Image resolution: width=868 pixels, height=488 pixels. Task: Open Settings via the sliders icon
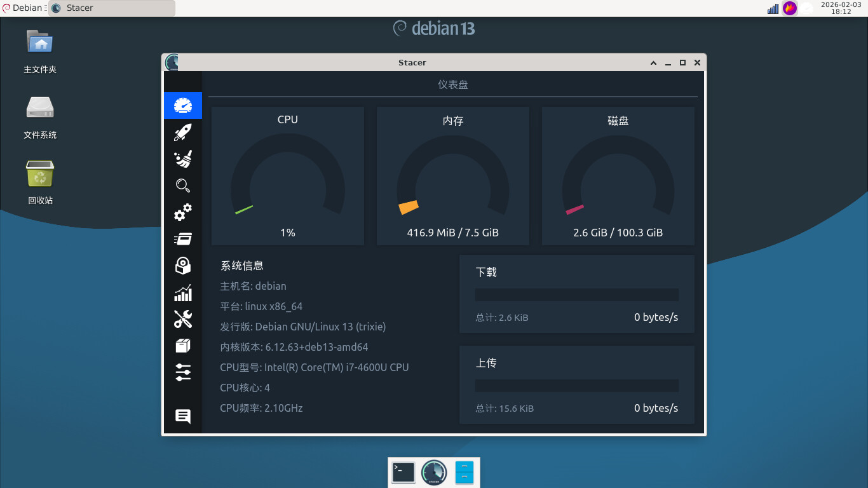tap(183, 372)
